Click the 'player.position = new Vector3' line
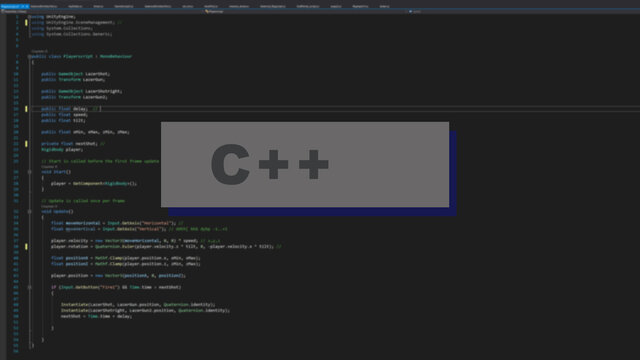 coord(118,276)
